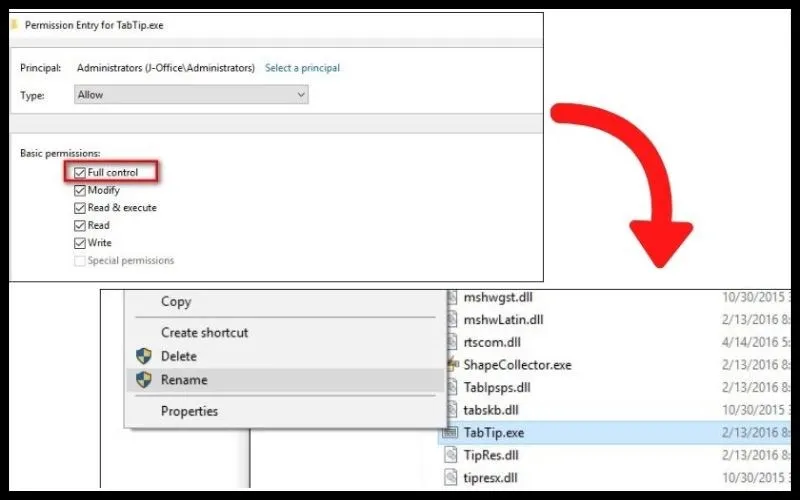
Task: Click the Select a principal link
Action: [x=302, y=68]
